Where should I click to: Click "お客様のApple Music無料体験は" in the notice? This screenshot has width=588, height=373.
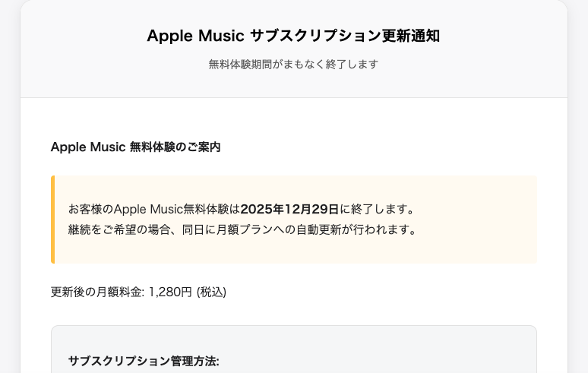[x=153, y=209]
